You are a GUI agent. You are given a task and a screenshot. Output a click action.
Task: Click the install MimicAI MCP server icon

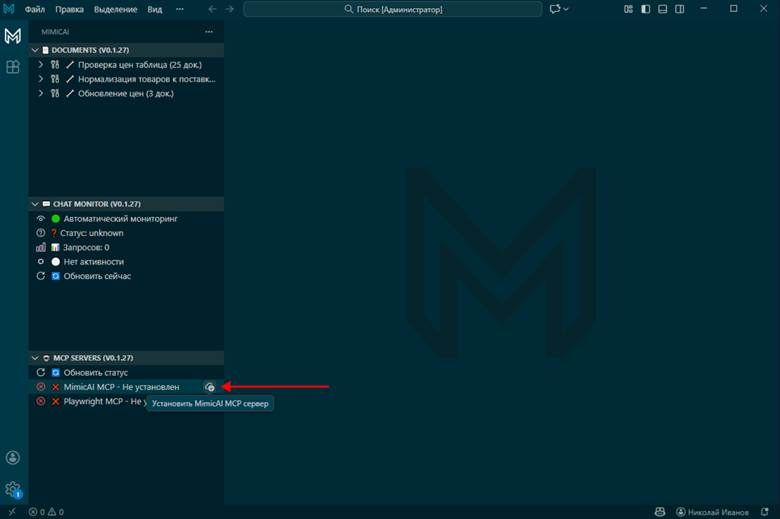coord(209,387)
